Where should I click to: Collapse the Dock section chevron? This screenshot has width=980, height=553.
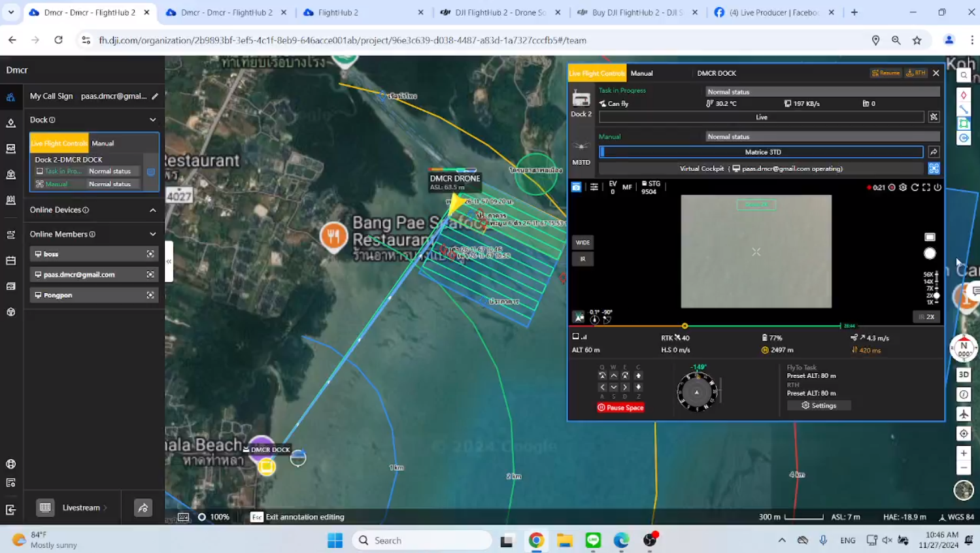coord(153,120)
